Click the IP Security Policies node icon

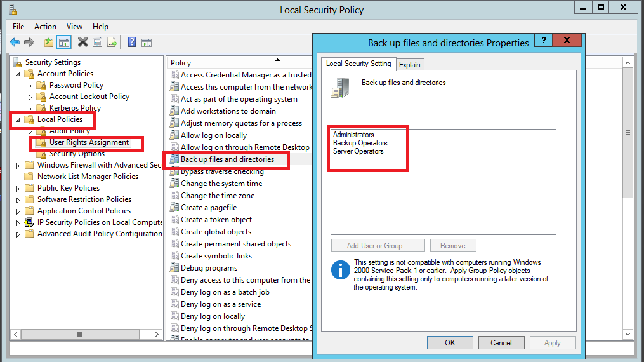pyautogui.click(x=29, y=223)
